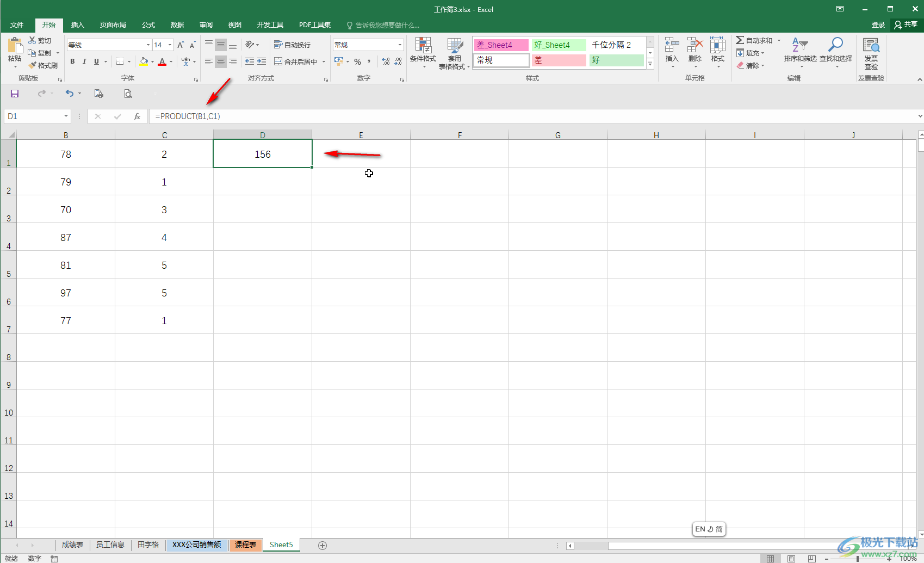924x563 pixels.
Task: Click the percent style icon
Action: click(x=357, y=61)
